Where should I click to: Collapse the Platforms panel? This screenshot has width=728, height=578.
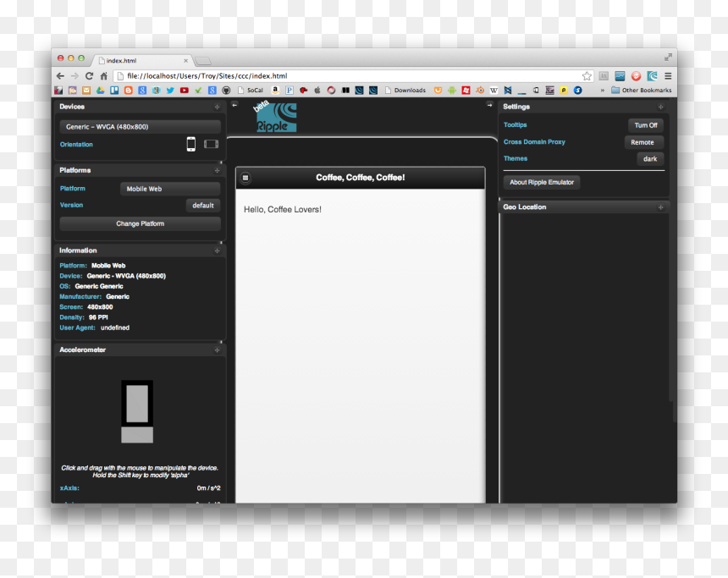pyautogui.click(x=217, y=170)
